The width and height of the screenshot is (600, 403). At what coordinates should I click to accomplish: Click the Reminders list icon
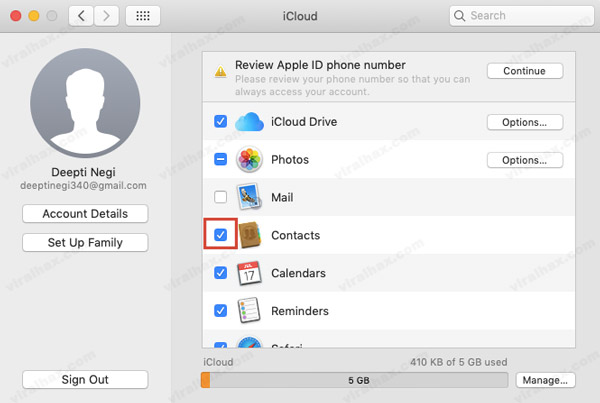pos(249,310)
